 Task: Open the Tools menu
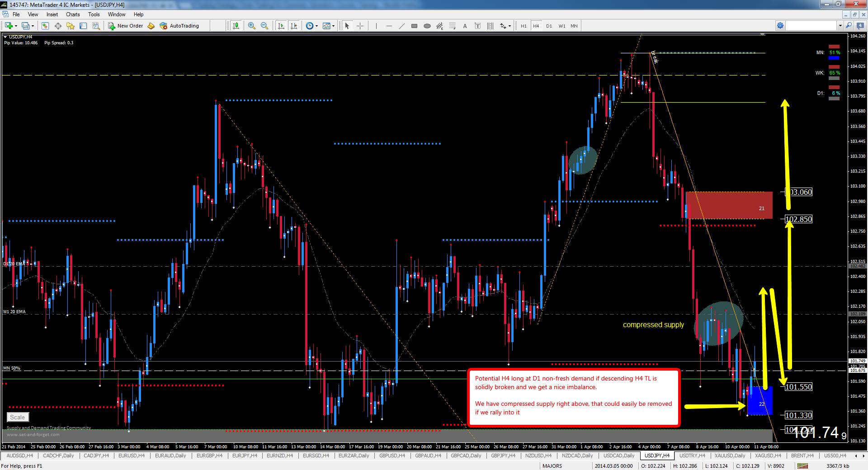tap(94, 14)
